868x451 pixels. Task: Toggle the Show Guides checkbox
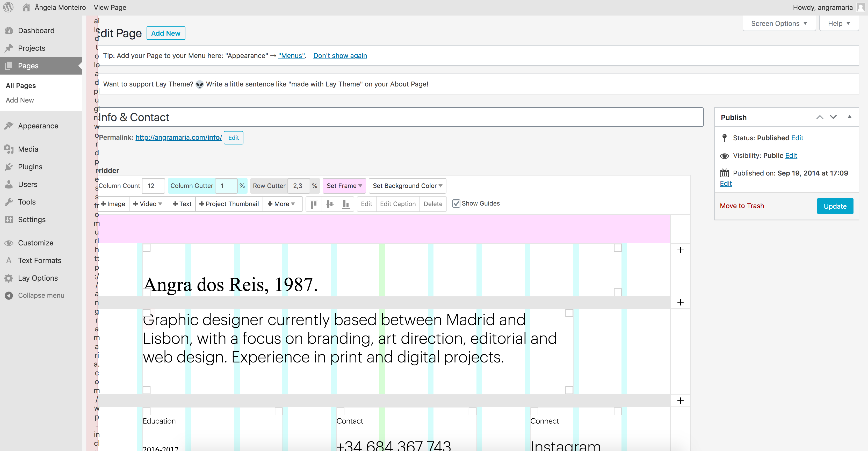click(456, 203)
